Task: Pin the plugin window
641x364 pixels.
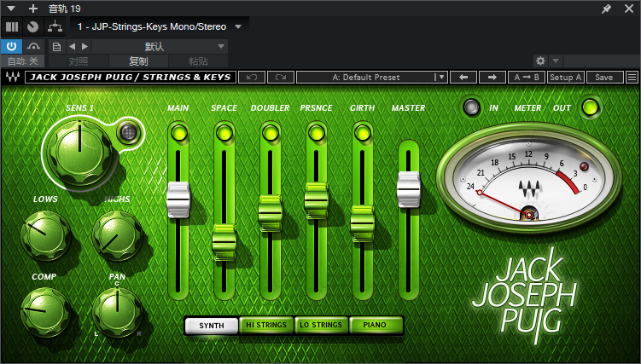Action: (606, 9)
